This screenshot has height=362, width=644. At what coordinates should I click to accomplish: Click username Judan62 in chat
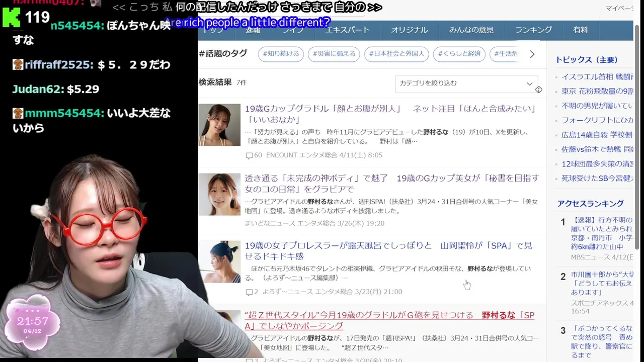pyautogui.click(x=38, y=89)
